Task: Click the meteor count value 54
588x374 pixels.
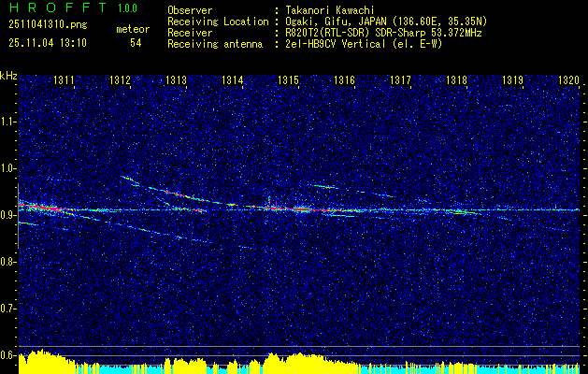Action: (x=136, y=43)
